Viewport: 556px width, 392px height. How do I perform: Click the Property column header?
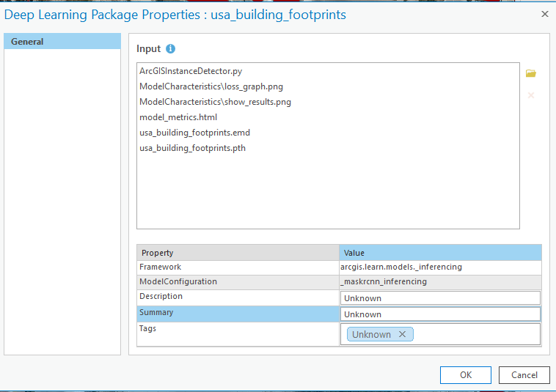tap(238, 253)
